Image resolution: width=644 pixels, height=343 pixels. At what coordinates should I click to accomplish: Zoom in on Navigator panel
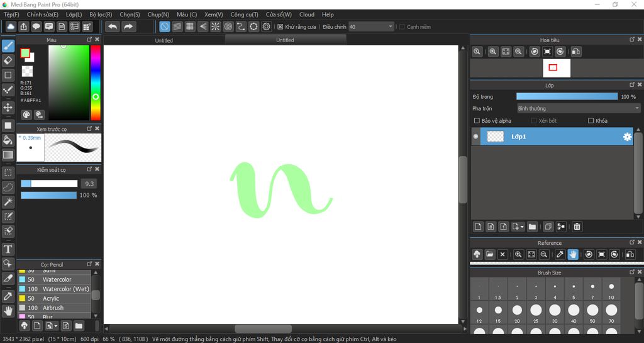(x=493, y=52)
